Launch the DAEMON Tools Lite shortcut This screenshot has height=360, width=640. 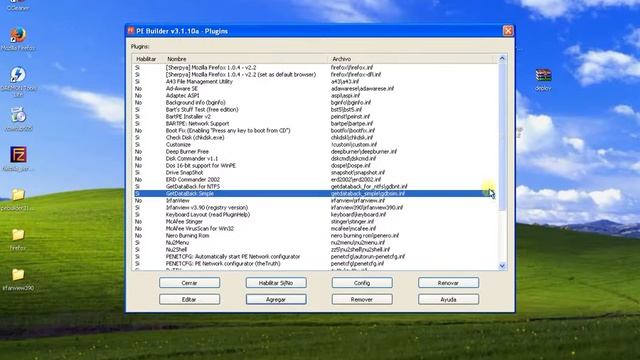click(18, 81)
